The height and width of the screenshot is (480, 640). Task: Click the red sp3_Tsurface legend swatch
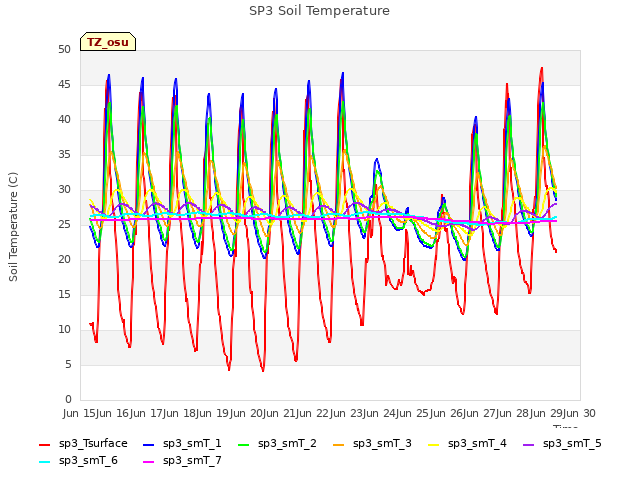click(x=44, y=444)
